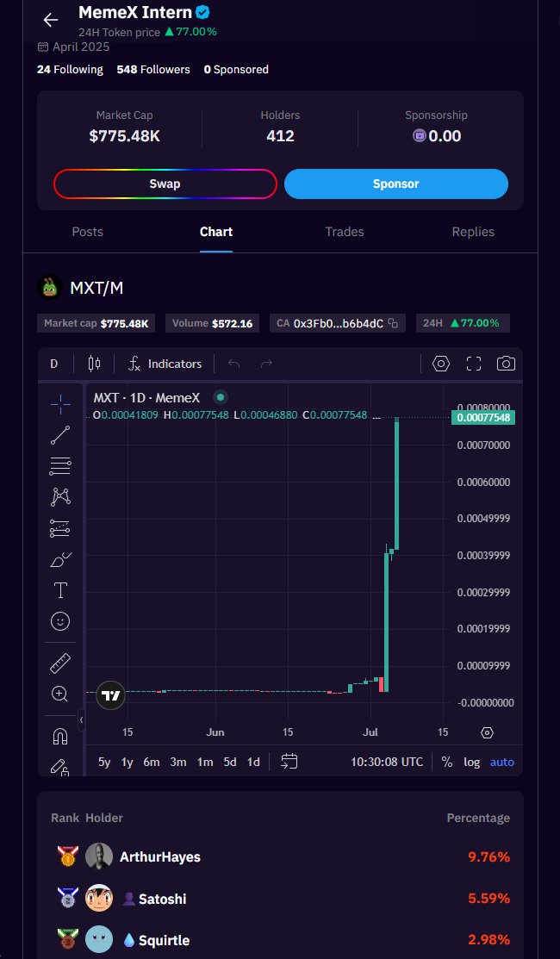Open the emoji icons tool
560x959 pixels.
pyautogui.click(x=60, y=621)
